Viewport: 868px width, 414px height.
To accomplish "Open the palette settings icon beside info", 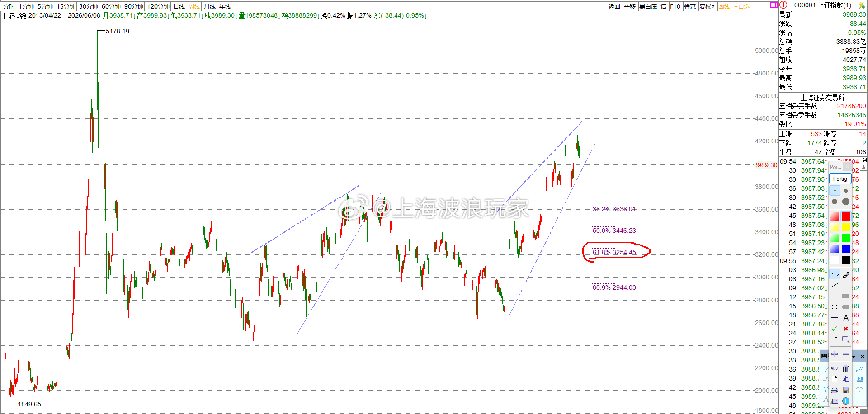I will pyautogui.click(x=835, y=401).
